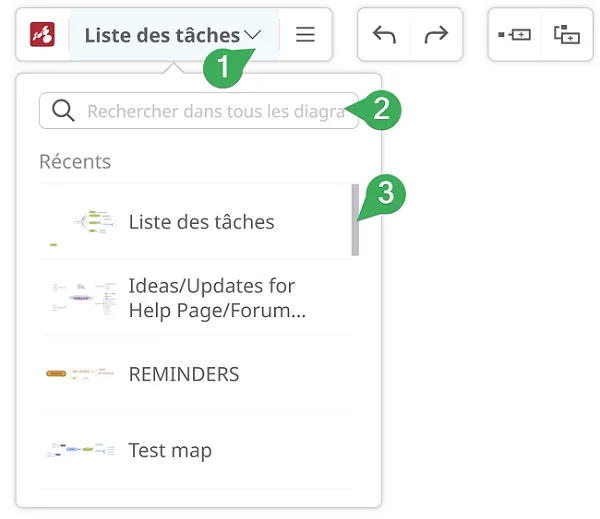Redo the last undone action

click(x=436, y=34)
